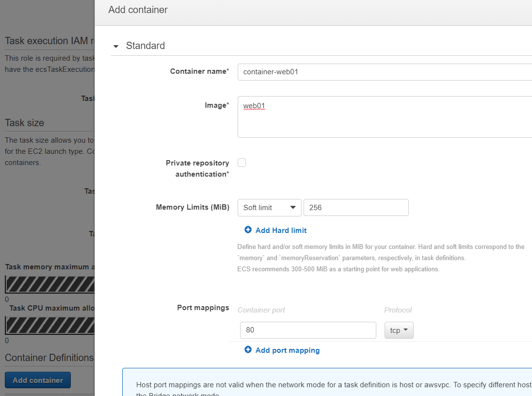Collapse the Standard section triangle
This screenshot has width=532, height=396.
pos(116,47)
